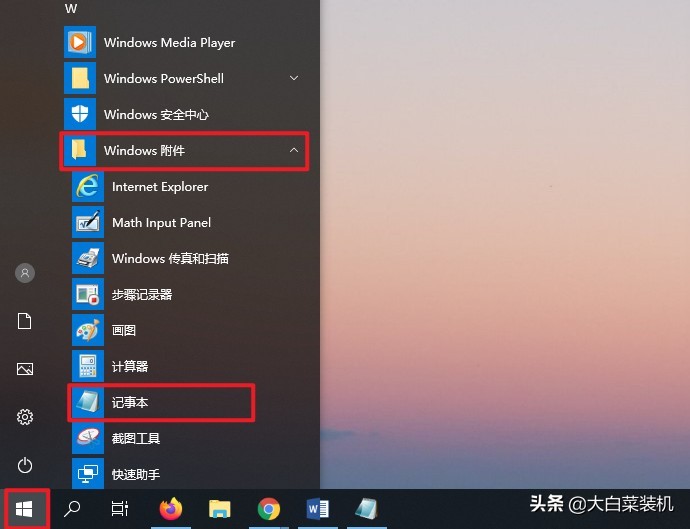Select the Math Input Panel label
Image resolution: width=690 pixels, height=529 pixels.
[161, 223]
